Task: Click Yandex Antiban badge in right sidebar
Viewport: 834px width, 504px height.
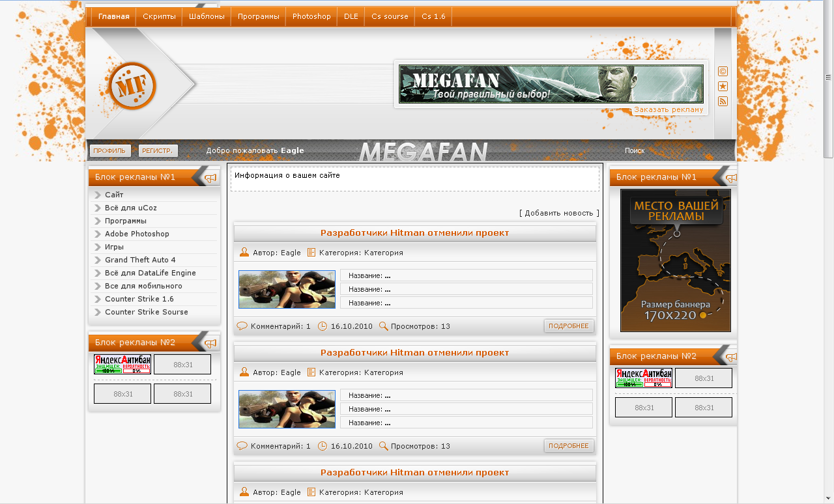Action: tap(644, 378)
